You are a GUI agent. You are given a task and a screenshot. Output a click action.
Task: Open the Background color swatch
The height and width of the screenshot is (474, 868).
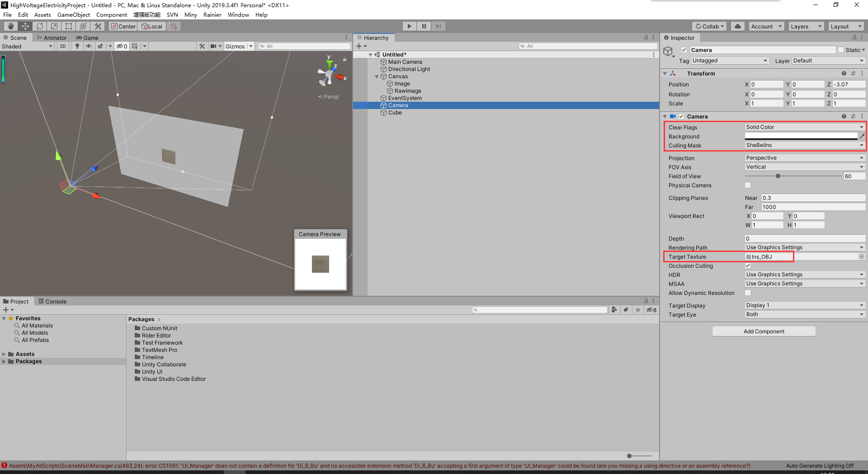[x=800, y=136]
